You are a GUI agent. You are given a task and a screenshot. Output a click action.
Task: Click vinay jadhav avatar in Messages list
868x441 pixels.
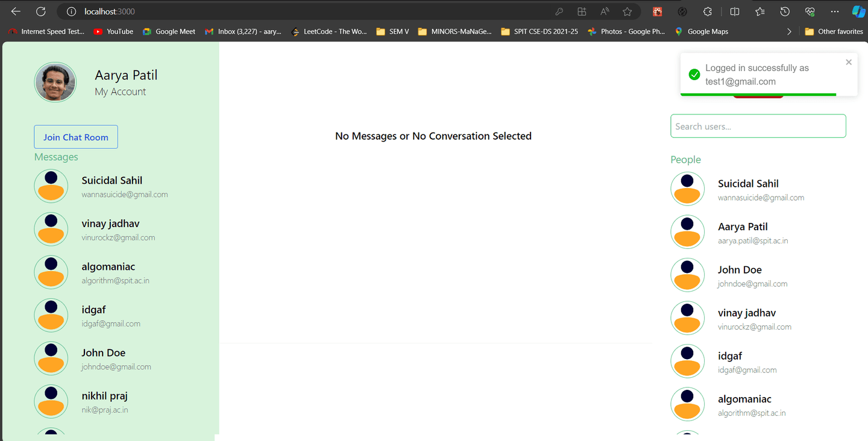(x=51, y=229)
